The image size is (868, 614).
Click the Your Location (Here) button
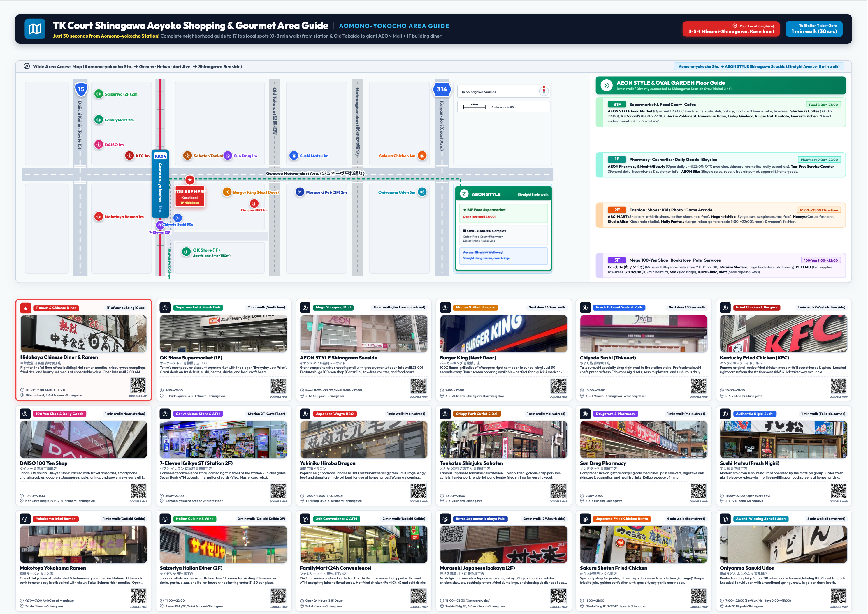tap(731, 29)
